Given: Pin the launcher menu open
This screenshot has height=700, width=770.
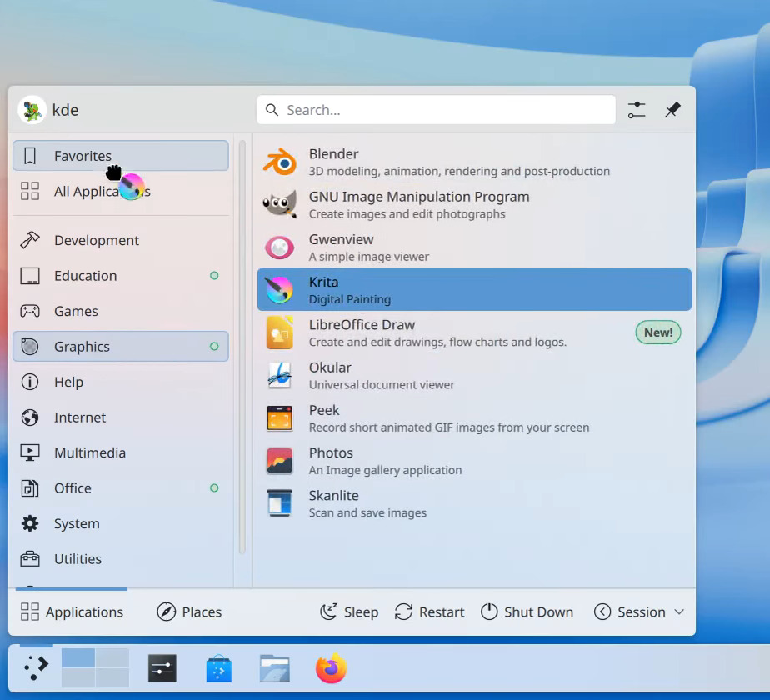Looking at the screenshot, I should pos(672,109).
